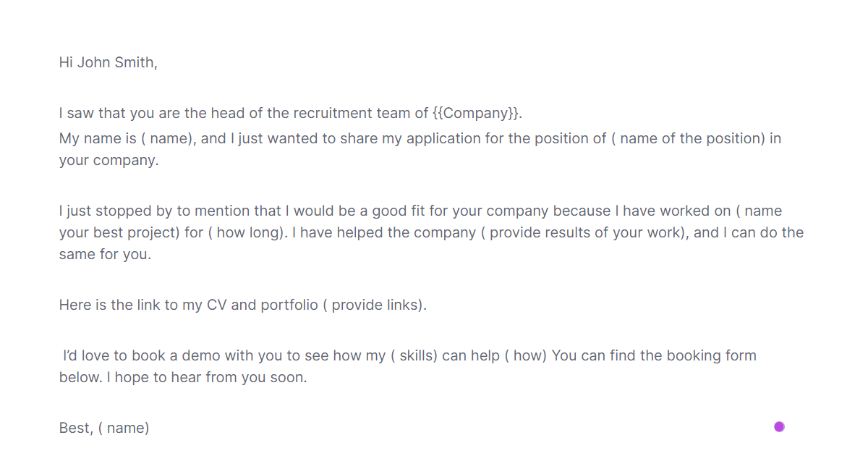This screenshot has height=456, width=868.
Task: Click the "( provide links)" placeholder
Action: coord(375,305)
